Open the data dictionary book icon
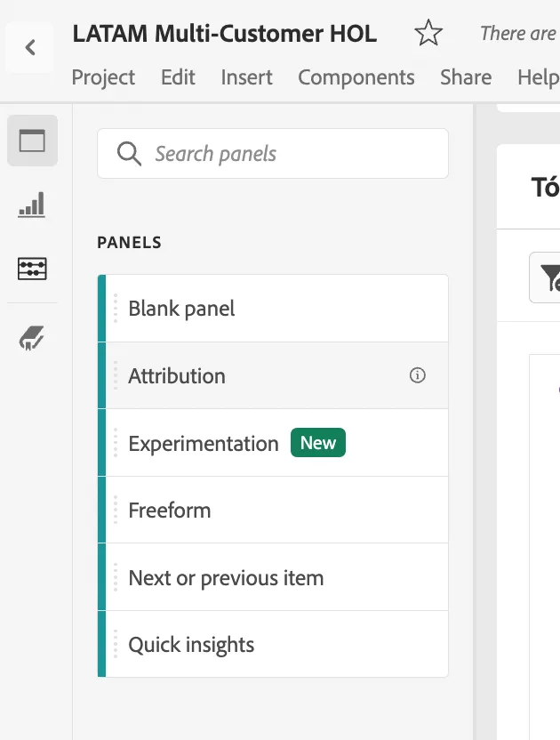The height and width of the screenshot is (740, 560). [x=32, y=337]
